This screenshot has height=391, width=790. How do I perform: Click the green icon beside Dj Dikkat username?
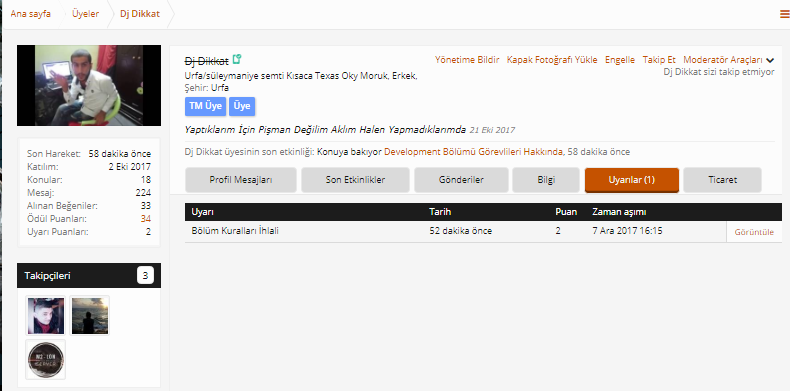click(x=237, y=59)
